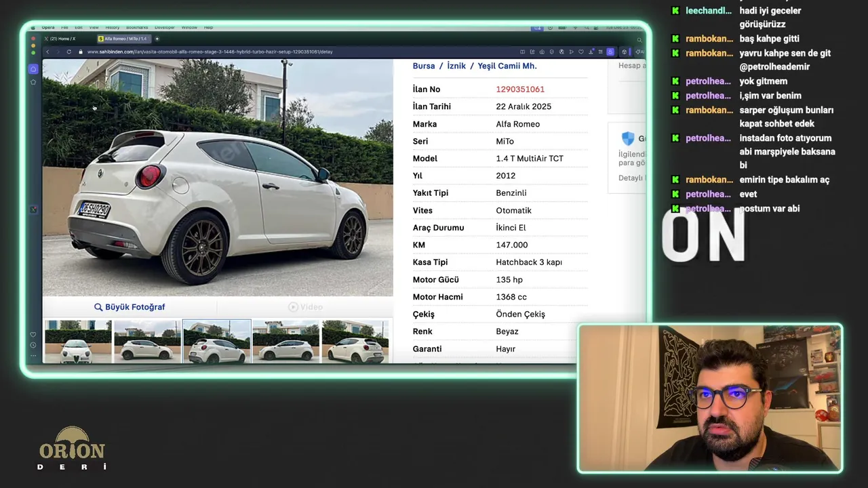868x488 pixels.
Task: Open the sidebar star bookmarks icon
Action: [x=33, y=82]
